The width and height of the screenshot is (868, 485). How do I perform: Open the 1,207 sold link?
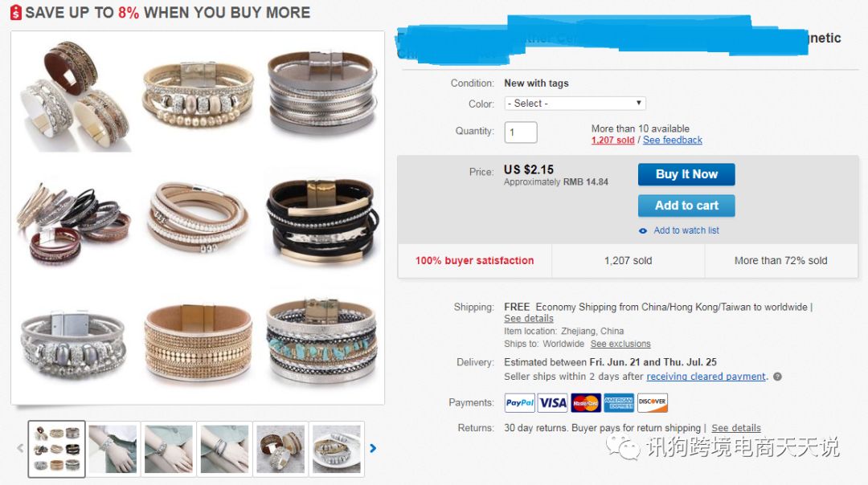[x=612, y=141]
